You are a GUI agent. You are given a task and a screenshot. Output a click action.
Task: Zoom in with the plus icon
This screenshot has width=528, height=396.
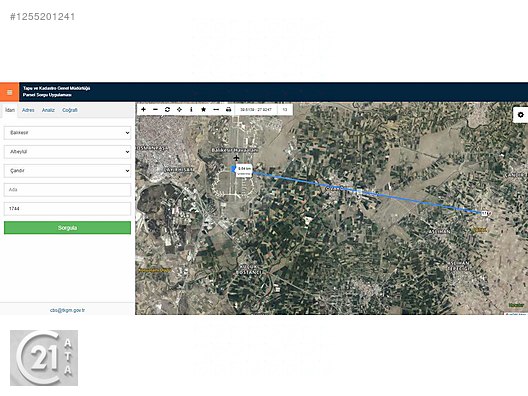(x=143, y=109)
